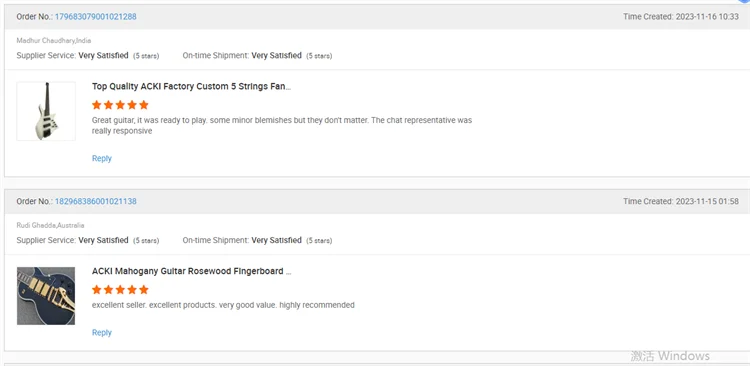The width and height of the screenshot is (750, 366).
Task: Select reviewer name Rudi Ghadda, Australia
Action: [50, 225]
